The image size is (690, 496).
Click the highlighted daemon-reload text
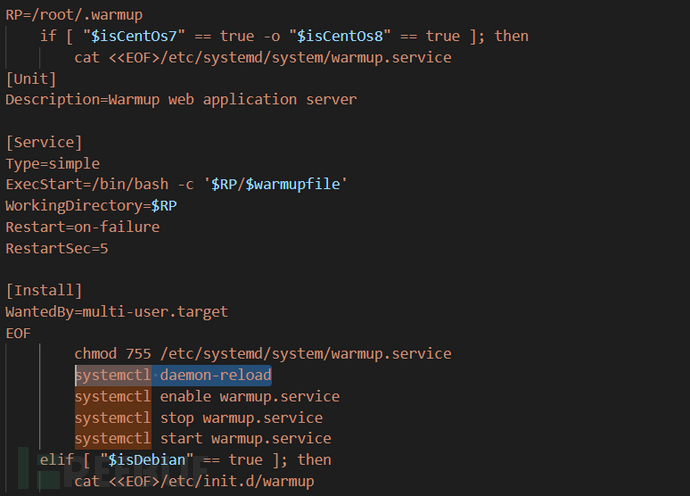pos(215,375)
